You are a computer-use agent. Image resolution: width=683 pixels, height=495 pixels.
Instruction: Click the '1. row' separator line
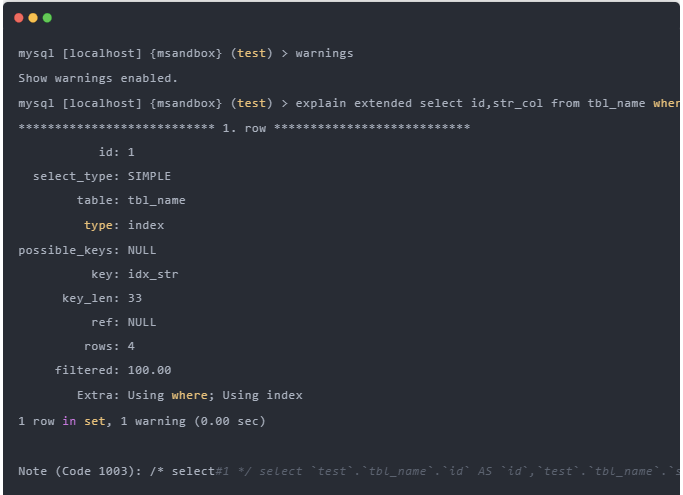point(244,128)
